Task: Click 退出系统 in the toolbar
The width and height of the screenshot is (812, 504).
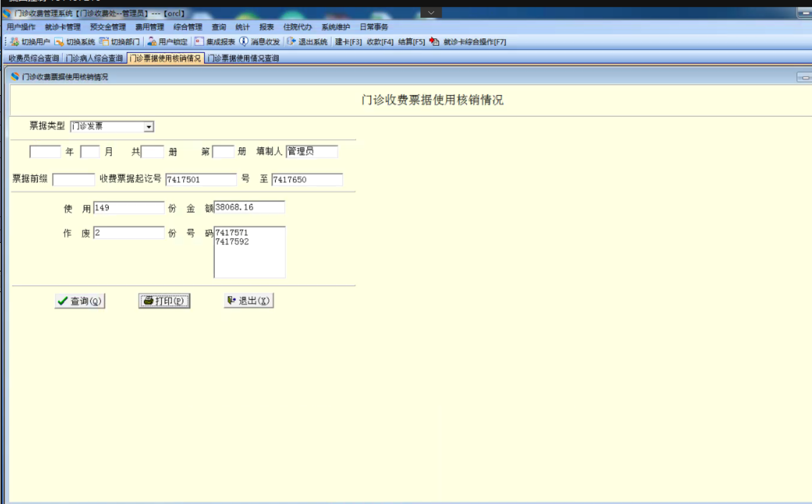Action: [307, 42]
